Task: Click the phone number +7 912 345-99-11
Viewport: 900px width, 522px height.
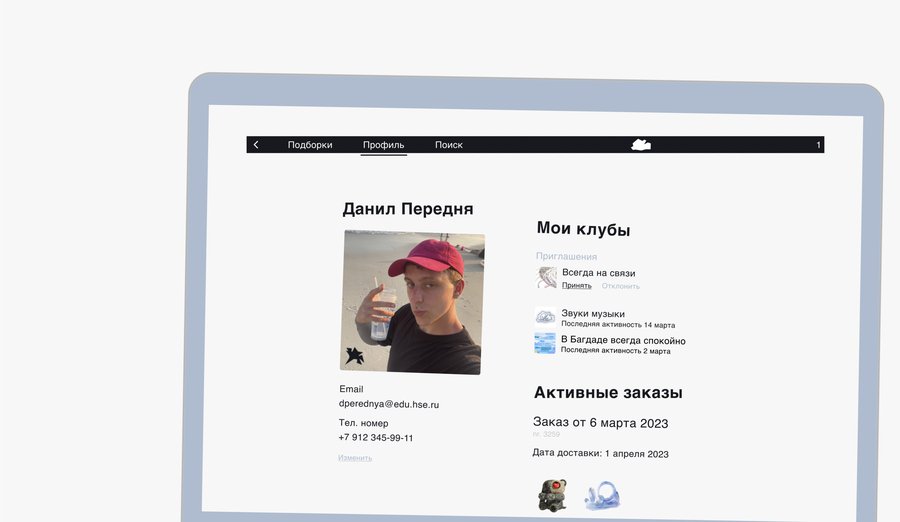Action: point(375,438)
